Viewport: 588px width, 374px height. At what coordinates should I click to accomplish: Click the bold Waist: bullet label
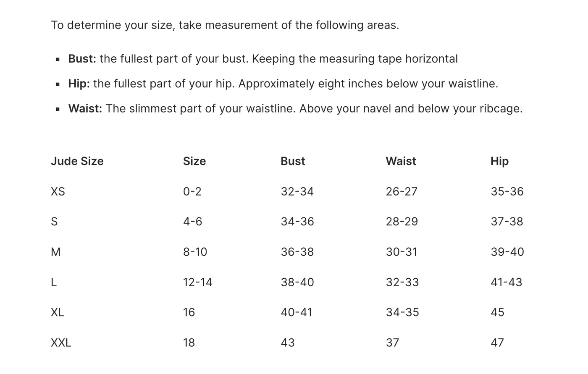click(85, 108)
